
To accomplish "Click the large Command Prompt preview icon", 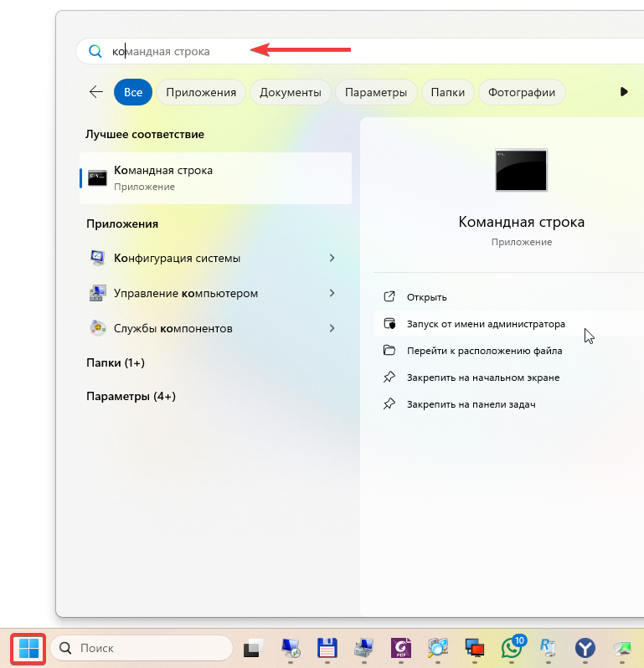I will tap(521, 170).
